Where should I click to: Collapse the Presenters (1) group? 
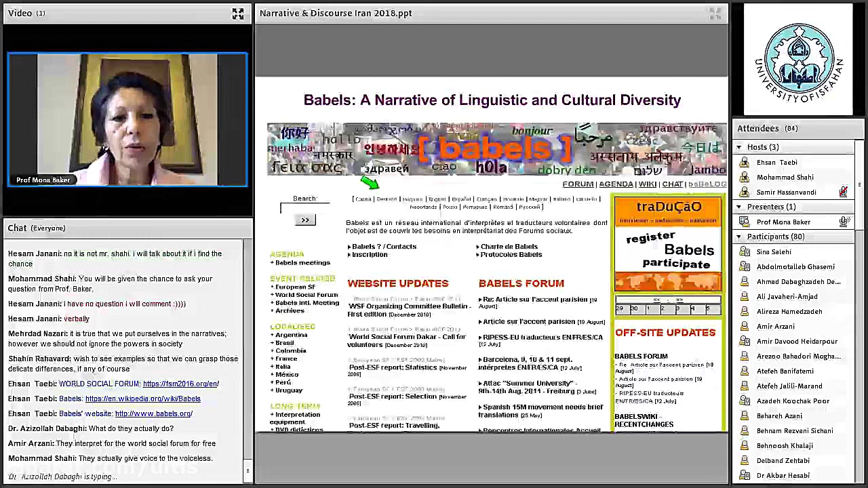click(x=739, y=207)
